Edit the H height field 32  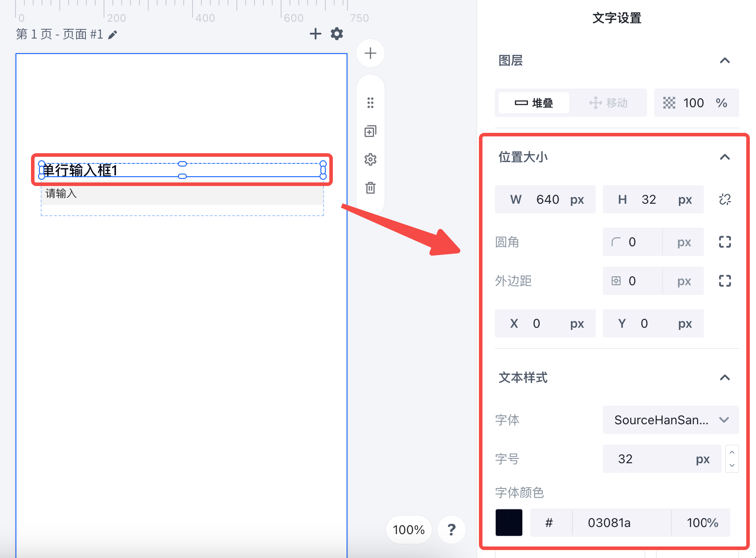653,199
